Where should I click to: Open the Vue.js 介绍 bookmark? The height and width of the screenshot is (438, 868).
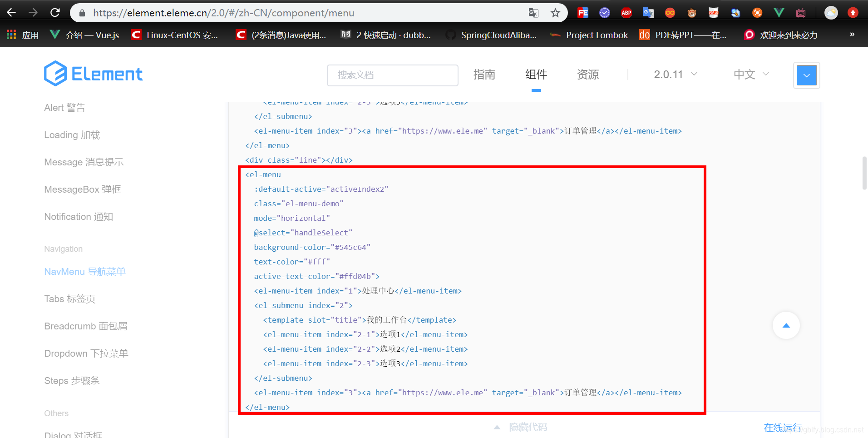pos(84,35)
